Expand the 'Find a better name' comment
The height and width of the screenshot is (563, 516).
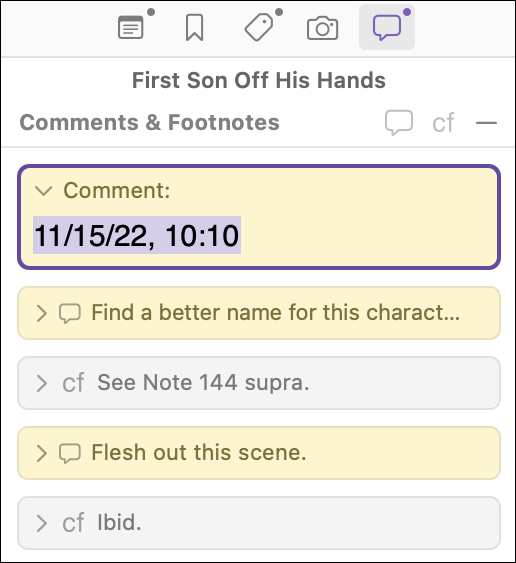tap(42, 313)
